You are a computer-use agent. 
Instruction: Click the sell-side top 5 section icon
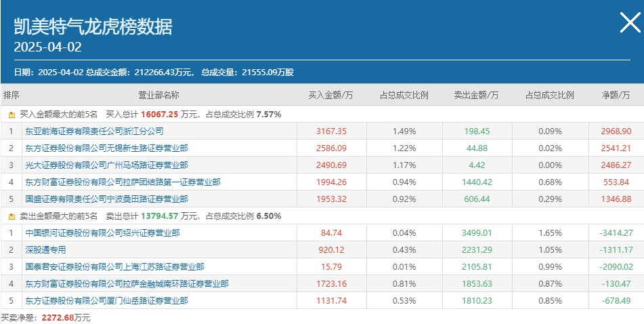(x=12, y=216)
